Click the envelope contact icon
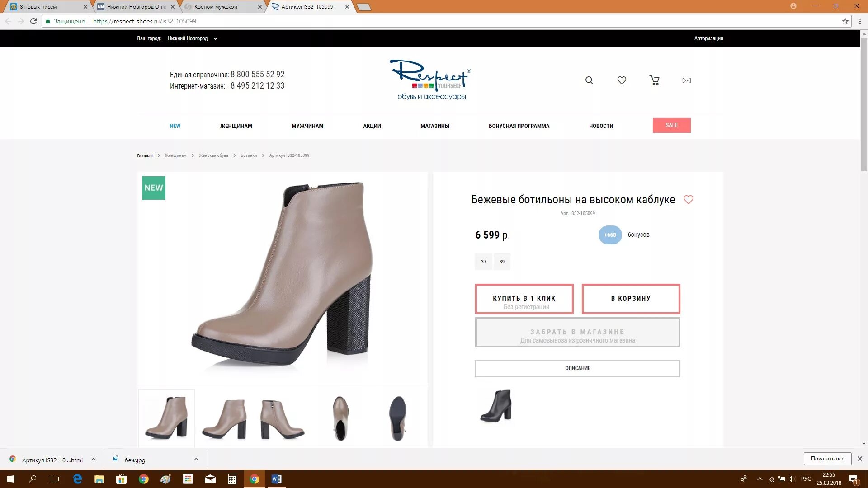The image size is (868, 488). coord(686,80)
